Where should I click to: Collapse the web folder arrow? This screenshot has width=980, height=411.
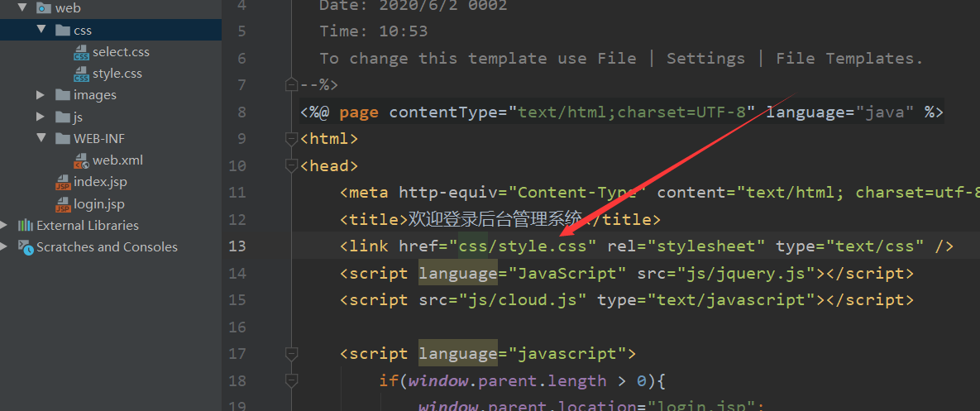point(22,8)
